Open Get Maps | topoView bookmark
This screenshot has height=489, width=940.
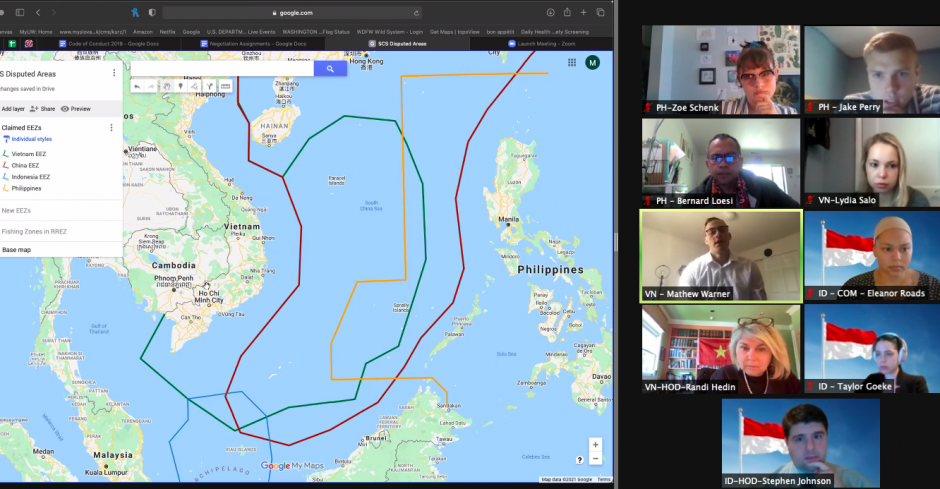coord(454,32)
